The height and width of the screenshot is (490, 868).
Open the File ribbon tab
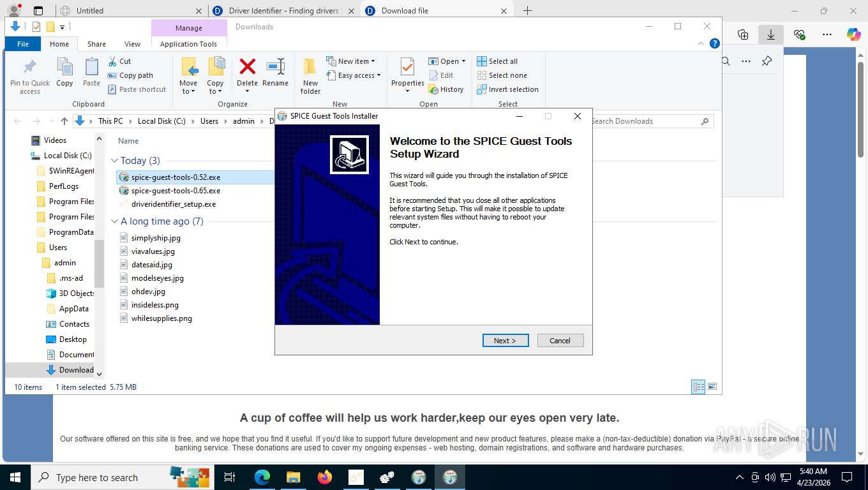[x=23, y=44]
